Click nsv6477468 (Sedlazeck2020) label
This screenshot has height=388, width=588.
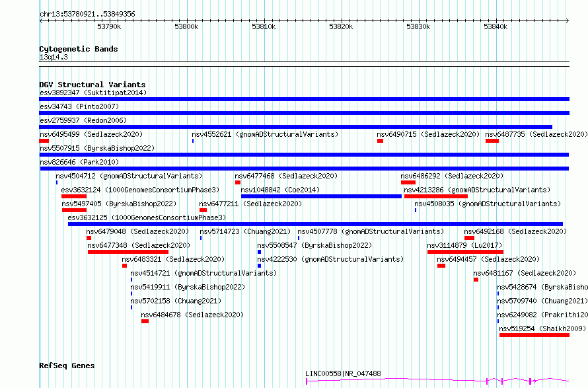point(286,176)
